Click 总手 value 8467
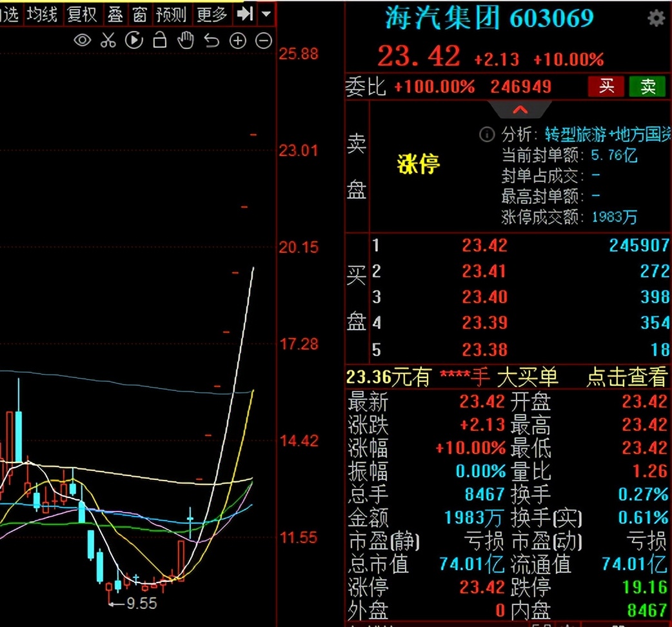Image resolution: width=672 pixels, height=627 pixels. point(485,494)
